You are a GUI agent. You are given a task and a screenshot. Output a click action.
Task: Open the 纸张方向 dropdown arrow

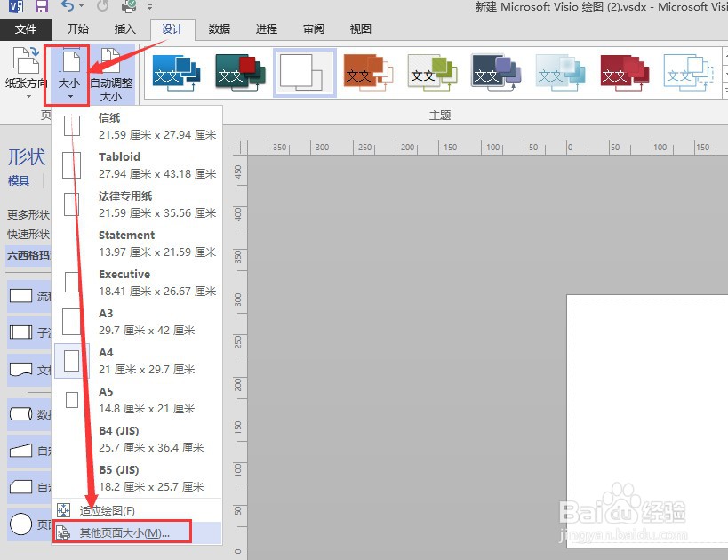(x=28, y=96)
